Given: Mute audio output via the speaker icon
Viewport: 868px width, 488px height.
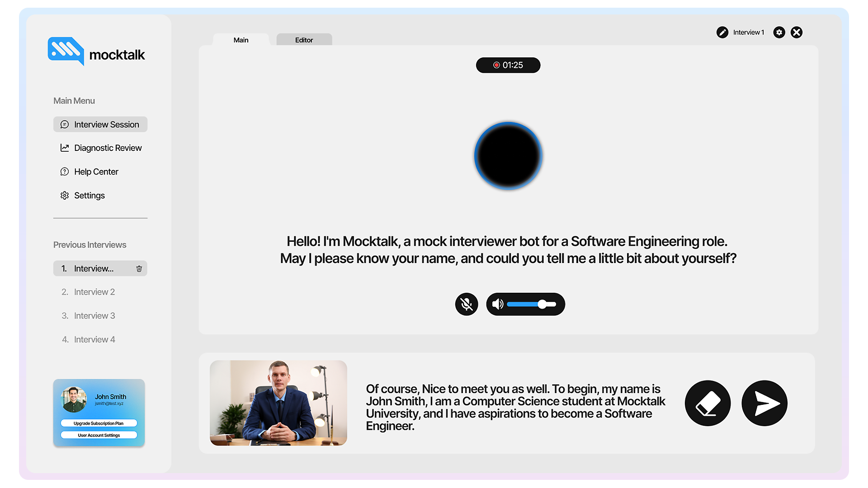Looking at the screenshot, I should [x=498, y=304].
